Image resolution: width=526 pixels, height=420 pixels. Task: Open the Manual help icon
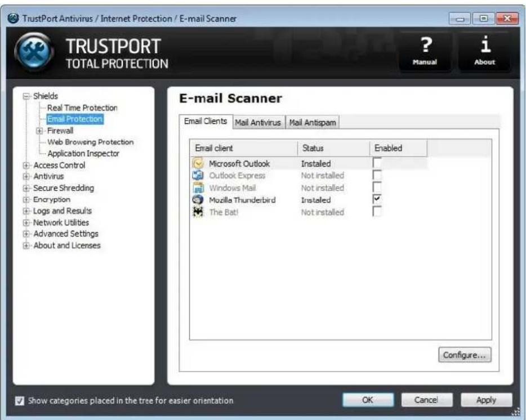425,51
